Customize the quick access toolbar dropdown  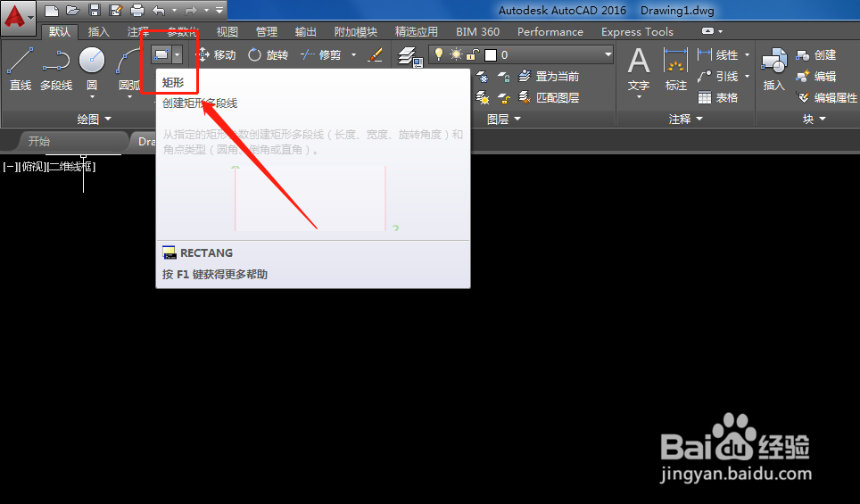[219, 11]
